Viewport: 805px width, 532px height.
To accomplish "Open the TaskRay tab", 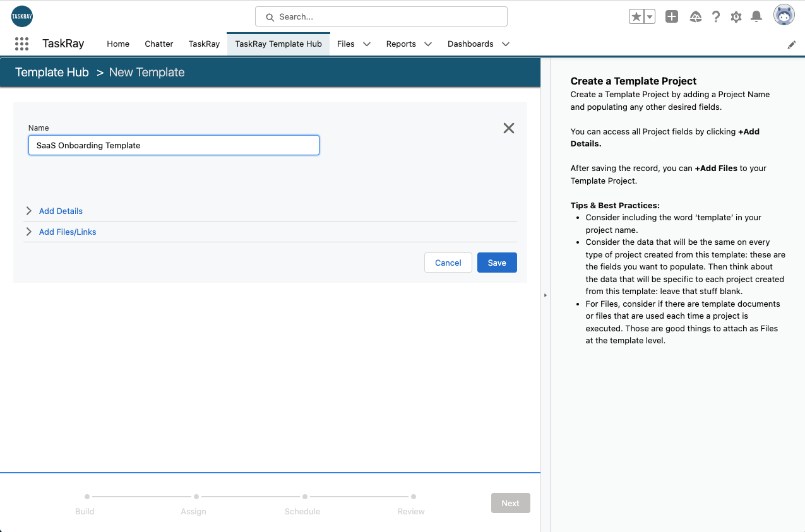I will point(204,44).
